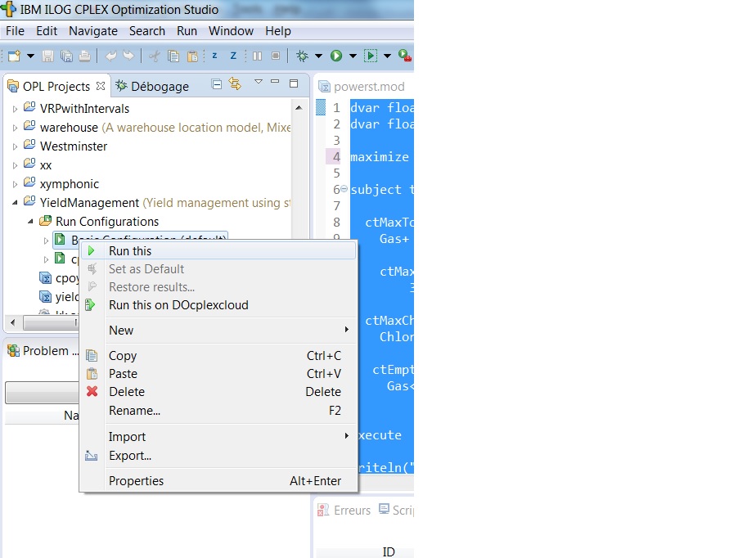Open the Search menu
The width and height of the screenshot is (756, 558).
click(x=147, y=31)
